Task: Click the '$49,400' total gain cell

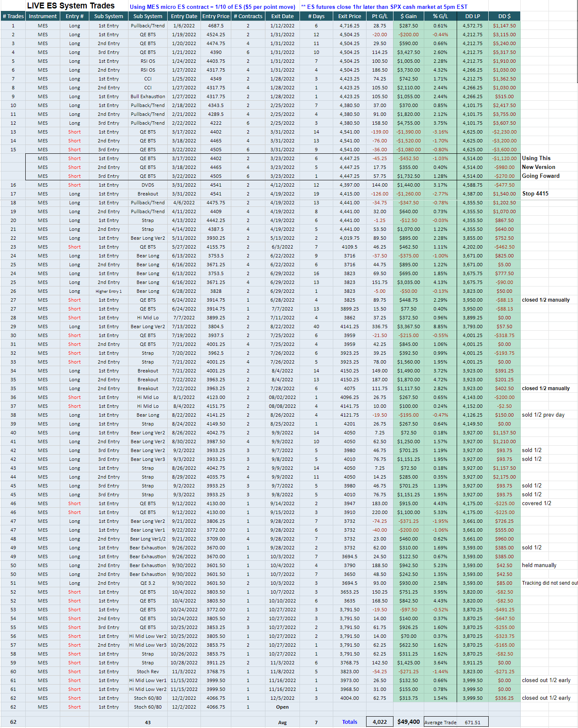Action: coord(408,722)
